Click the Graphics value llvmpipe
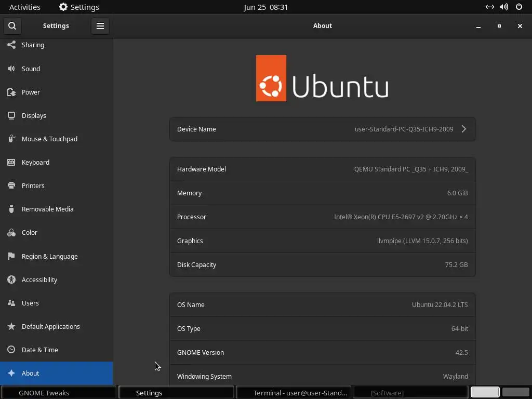Screen dimensions: 532x399 click(422, 241)
